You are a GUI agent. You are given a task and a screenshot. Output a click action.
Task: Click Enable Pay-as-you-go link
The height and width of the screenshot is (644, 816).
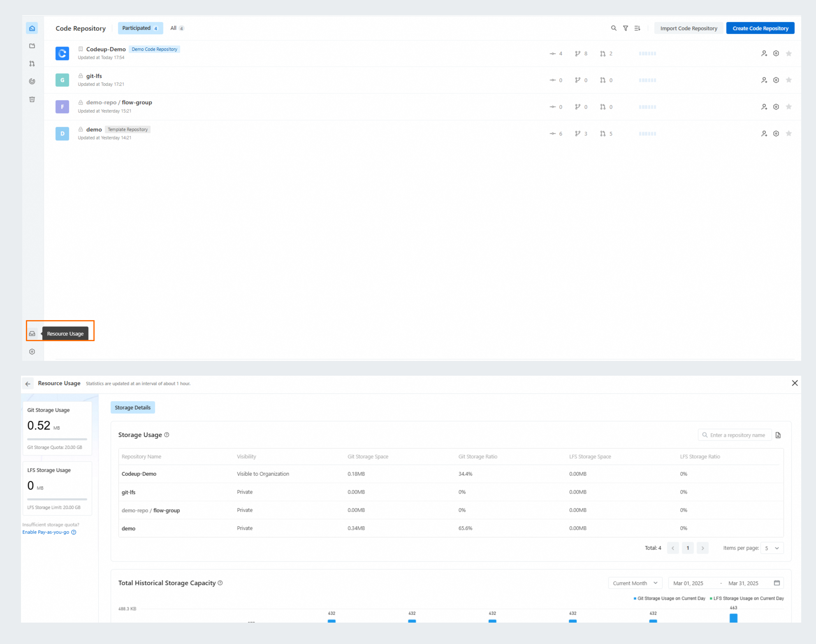[46, 532]
